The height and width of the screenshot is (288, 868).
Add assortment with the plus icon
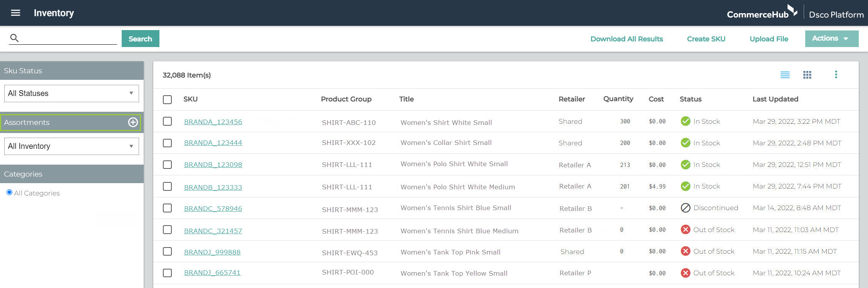point(133,122)
